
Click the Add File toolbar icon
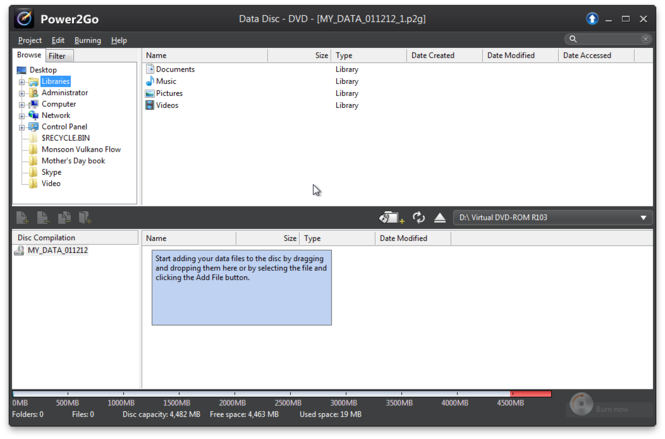(x=22, y=218)
